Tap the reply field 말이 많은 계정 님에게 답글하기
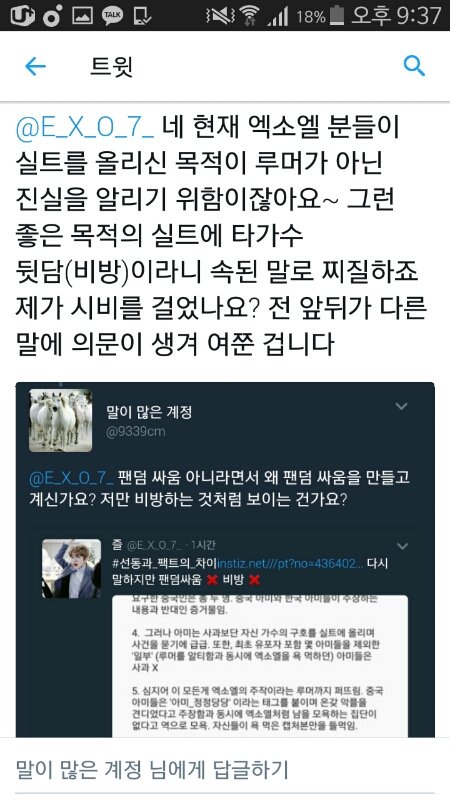The width and height of the screenshot is (450, 800). 225,769
